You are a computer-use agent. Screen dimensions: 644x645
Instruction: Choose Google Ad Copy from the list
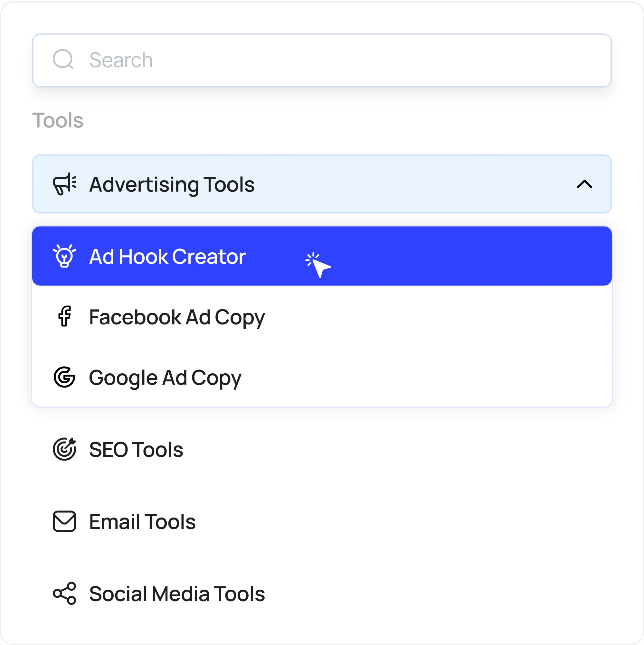(x=165, y=378)
